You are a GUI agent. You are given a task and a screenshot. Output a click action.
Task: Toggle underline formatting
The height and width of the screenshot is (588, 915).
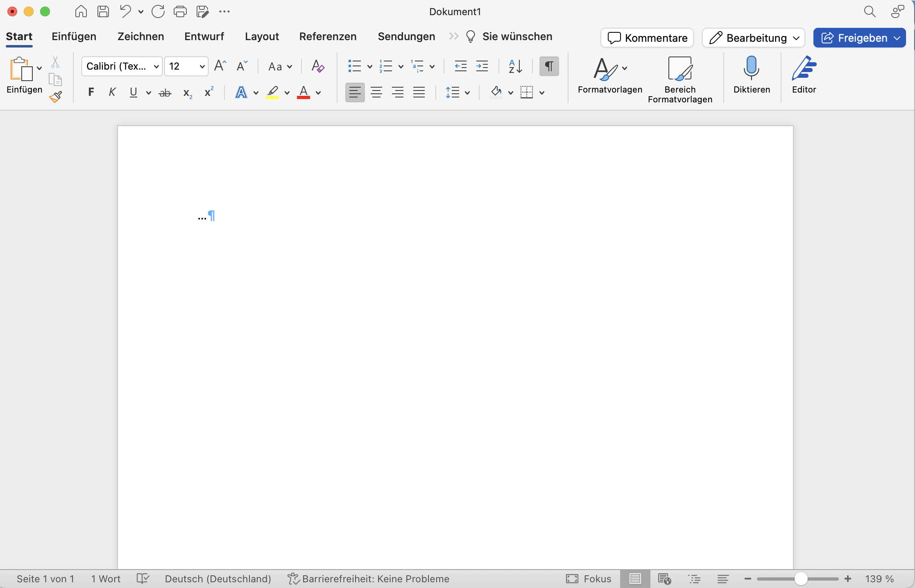point(133,92)
